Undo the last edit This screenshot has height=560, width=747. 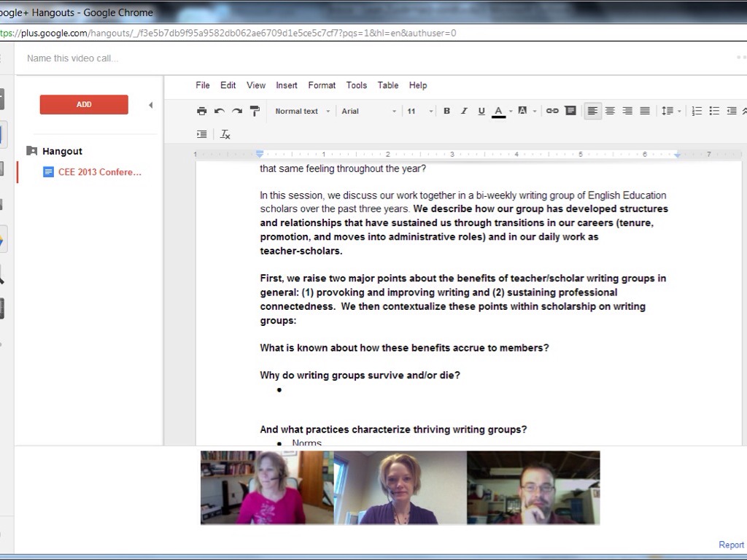tap(219, 111)
